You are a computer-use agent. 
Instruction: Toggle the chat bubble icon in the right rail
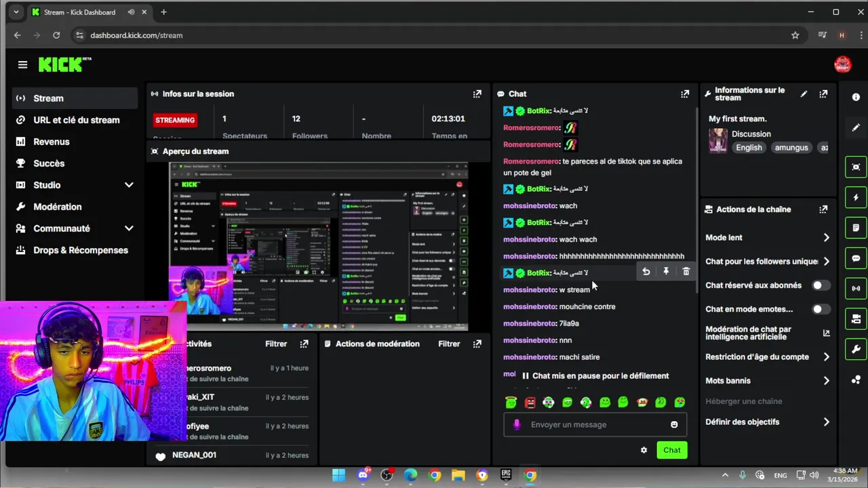coord(856,258)
